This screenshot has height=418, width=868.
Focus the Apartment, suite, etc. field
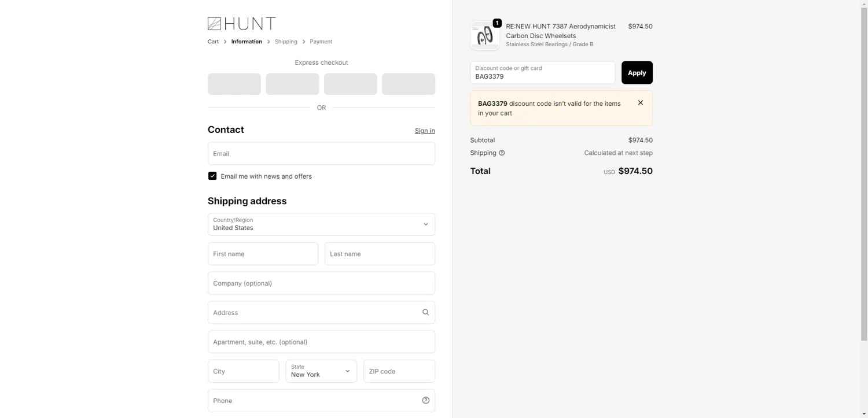click(x=321, y=342)
